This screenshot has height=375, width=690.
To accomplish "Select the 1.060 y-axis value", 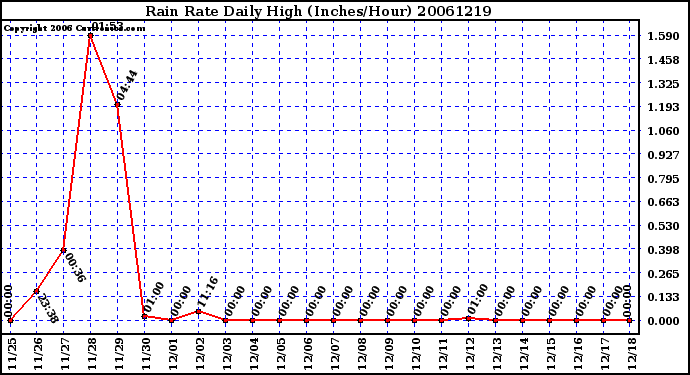I will coord(663,131).
